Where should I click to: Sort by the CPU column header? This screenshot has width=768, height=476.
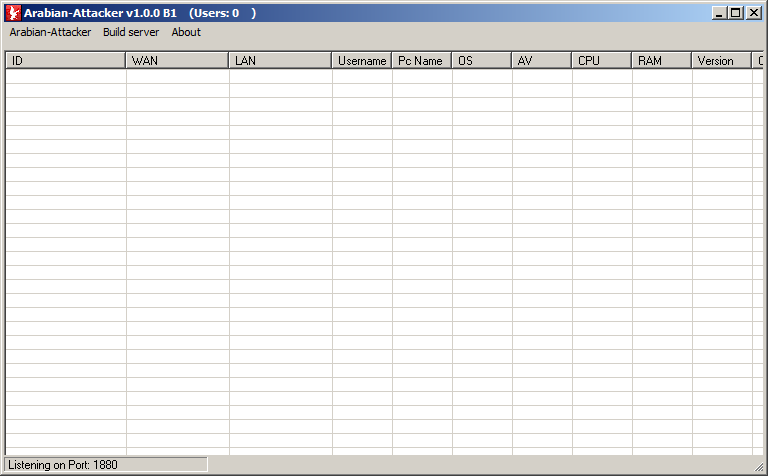[601, 61]
